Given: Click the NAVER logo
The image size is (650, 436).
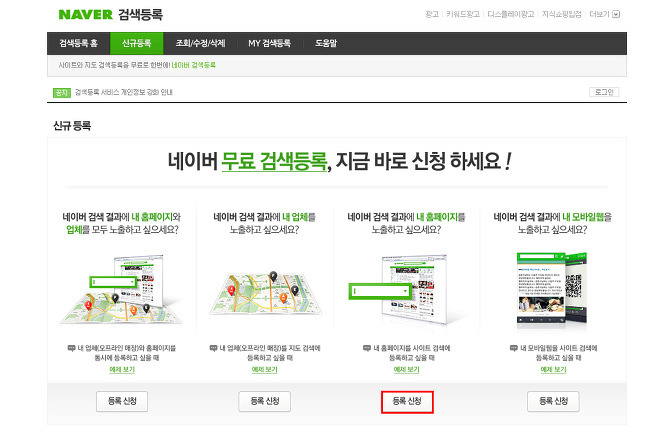Looking at the screenshot, I should tap(85, 15).
